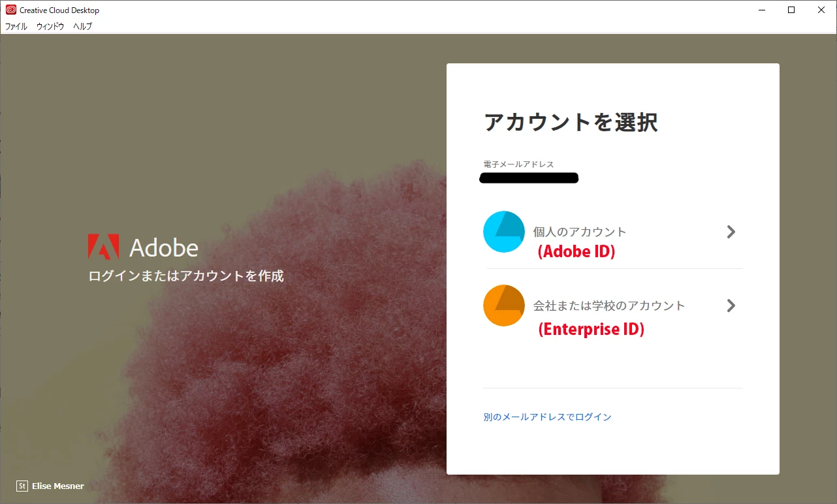Click the ログインまたはアカウントを作成 text

186,276
